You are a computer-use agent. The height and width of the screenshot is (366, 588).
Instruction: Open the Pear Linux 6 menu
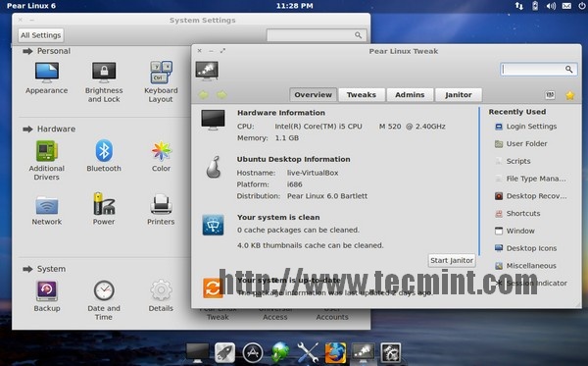(31, 6)
